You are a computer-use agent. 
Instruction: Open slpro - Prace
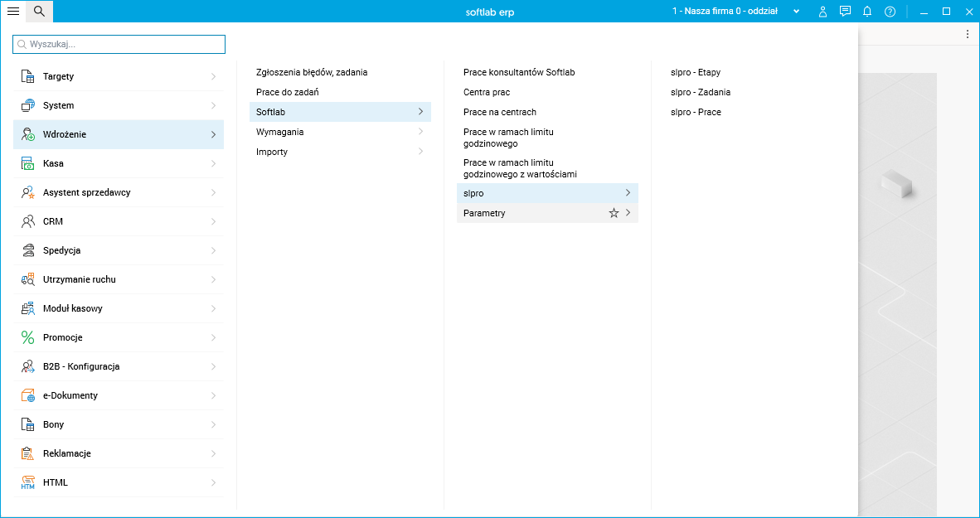(x=696, y=112)
